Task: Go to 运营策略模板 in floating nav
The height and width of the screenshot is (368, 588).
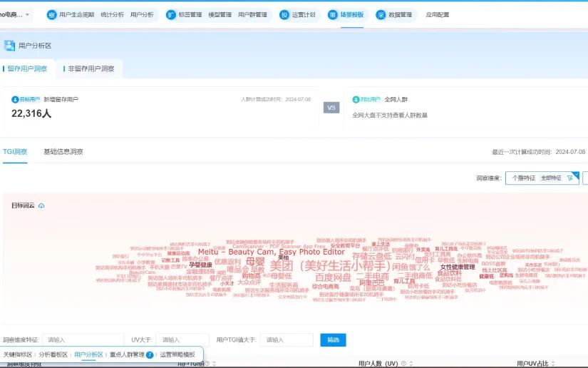Action: pyautogui.click(x=177, y=354)
